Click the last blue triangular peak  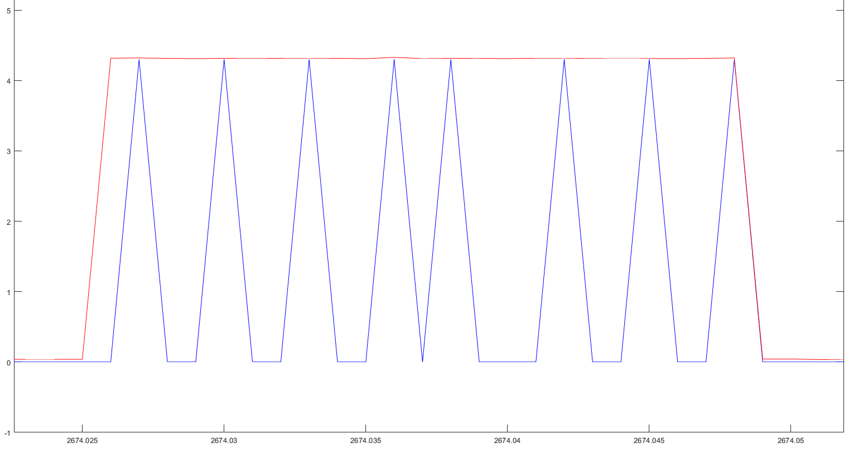click(x=734, y=61)
